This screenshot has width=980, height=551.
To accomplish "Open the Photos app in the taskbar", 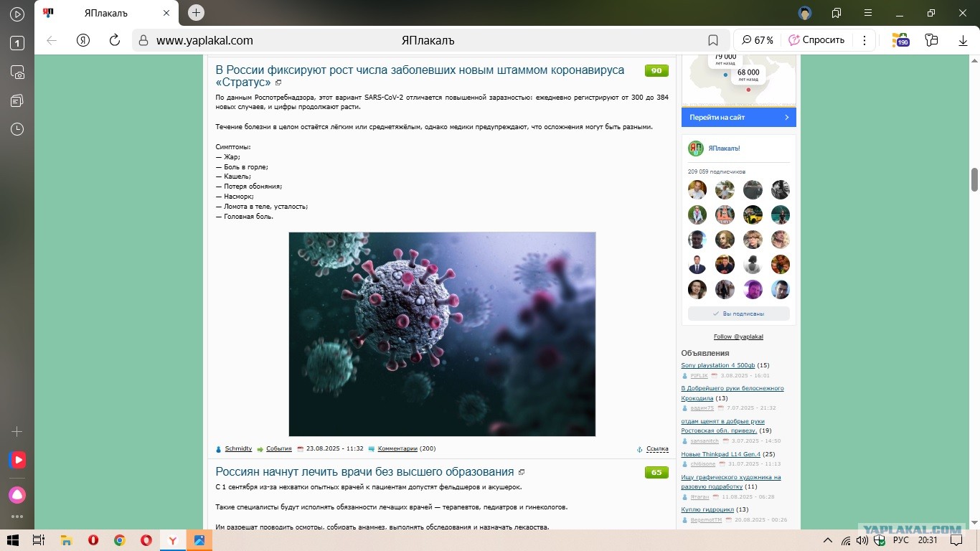I will pos(199,540).
